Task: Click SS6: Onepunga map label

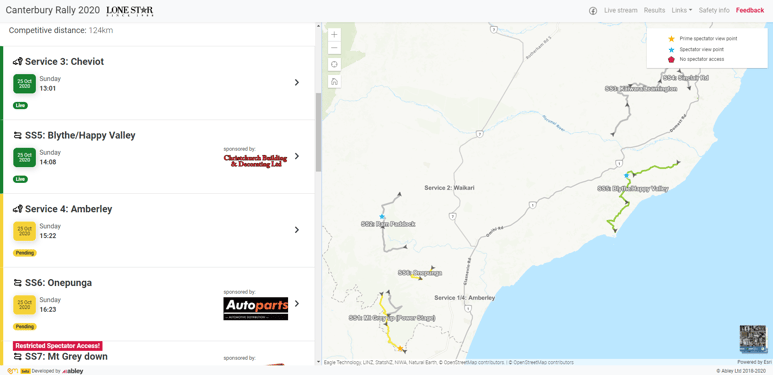Action: tap(420, 273)
